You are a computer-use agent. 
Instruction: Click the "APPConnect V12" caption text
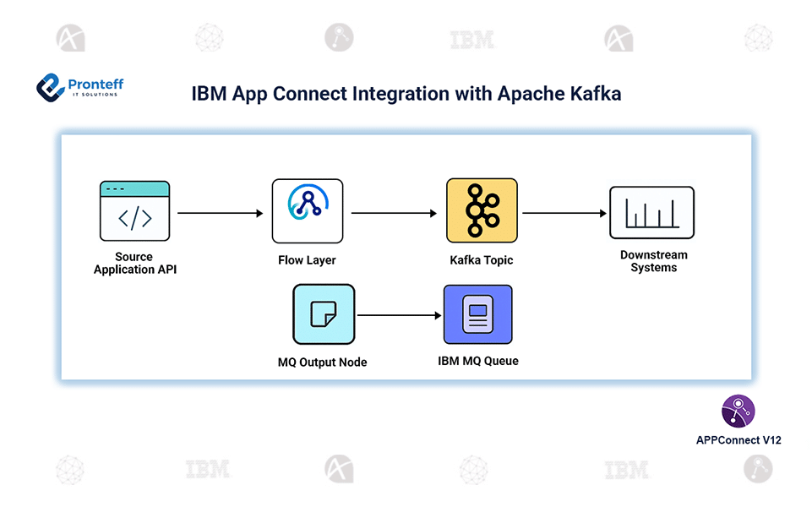(x=738, y=440)
